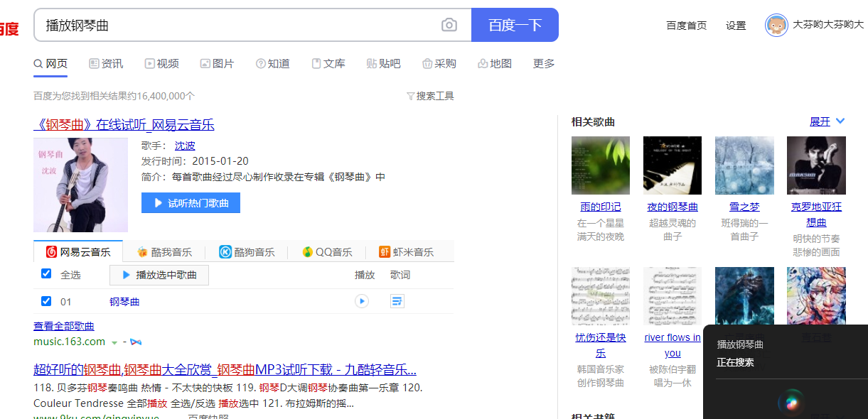
Task: Switch to the 贴吧 tab
Action: (x=383, y=64)
